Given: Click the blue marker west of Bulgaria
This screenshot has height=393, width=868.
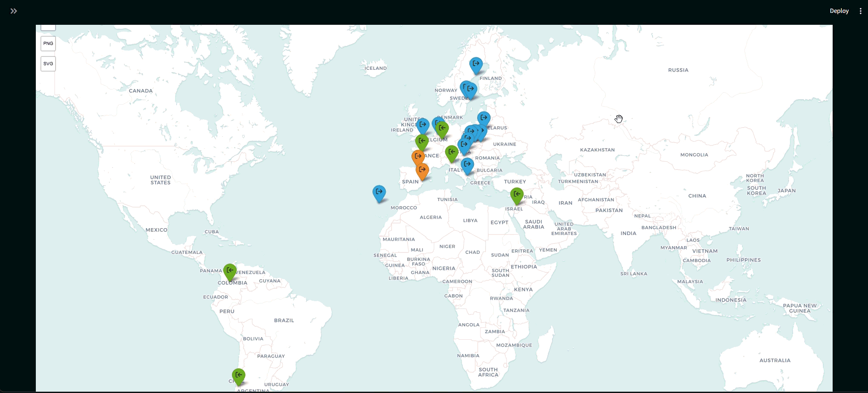Looking at the screenshot, I should point(467,165).
